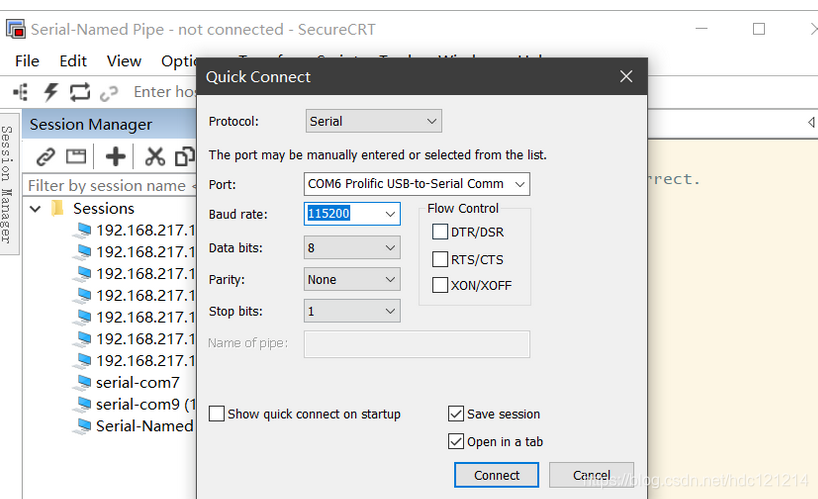Screen dimensions: 818x499
Task: Open the Data bits dropdown
Action: (352, 248)
